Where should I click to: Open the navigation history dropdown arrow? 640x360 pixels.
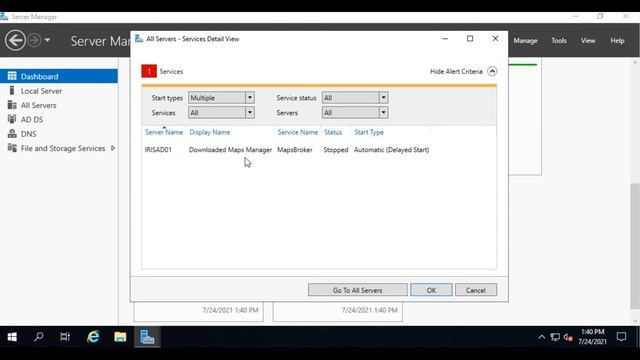coord(47,40)
